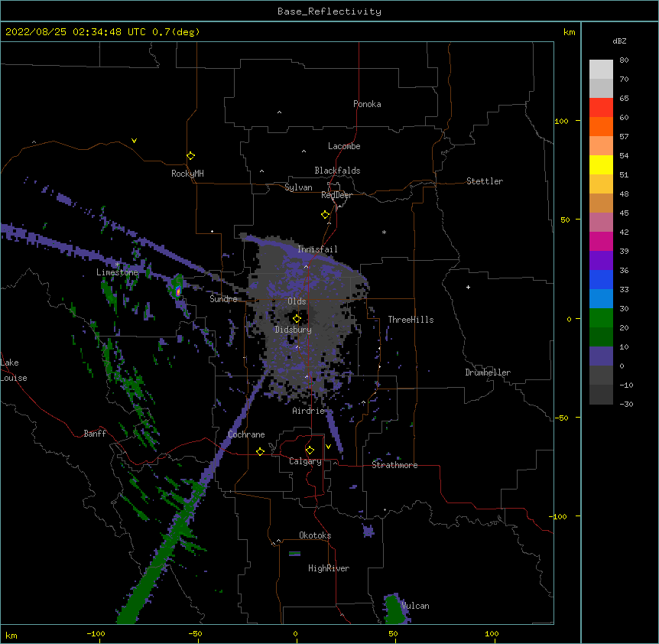
Task: Click the Airdrie city label
Action: pyautogui.click(x=309, y=411)
